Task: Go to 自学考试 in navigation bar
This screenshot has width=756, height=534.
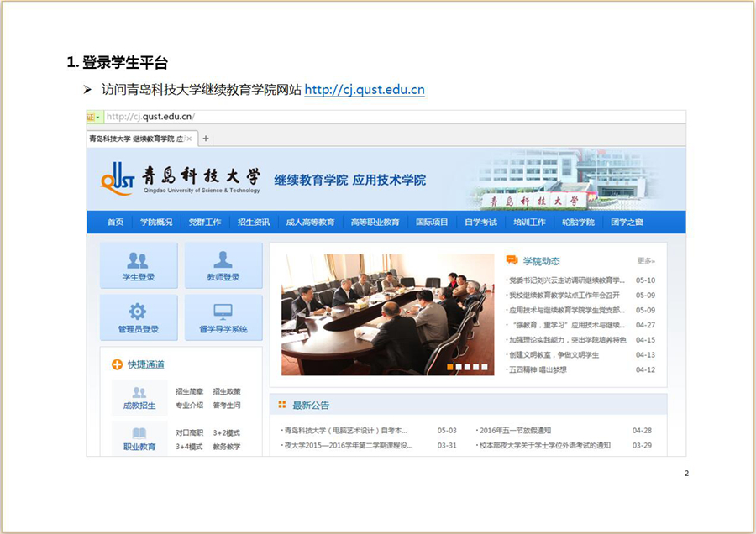Action: pos(480,222)
